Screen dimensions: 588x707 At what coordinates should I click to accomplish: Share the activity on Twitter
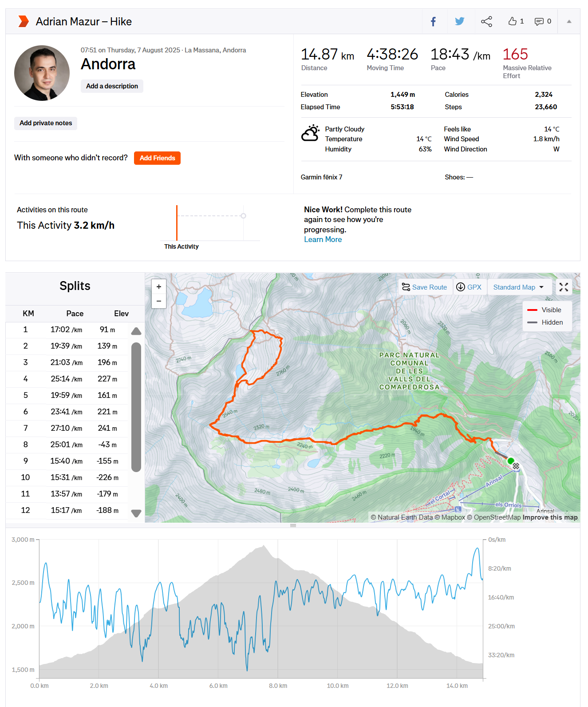[459, 21]
